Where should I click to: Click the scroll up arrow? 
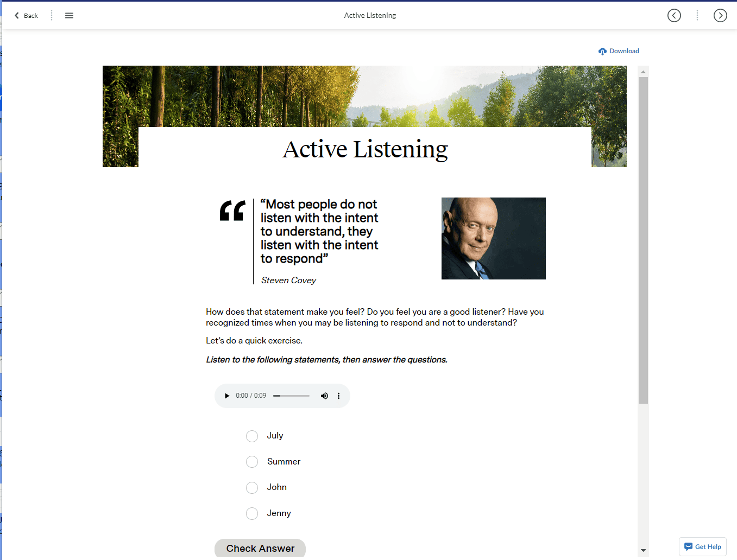[644, 72]
